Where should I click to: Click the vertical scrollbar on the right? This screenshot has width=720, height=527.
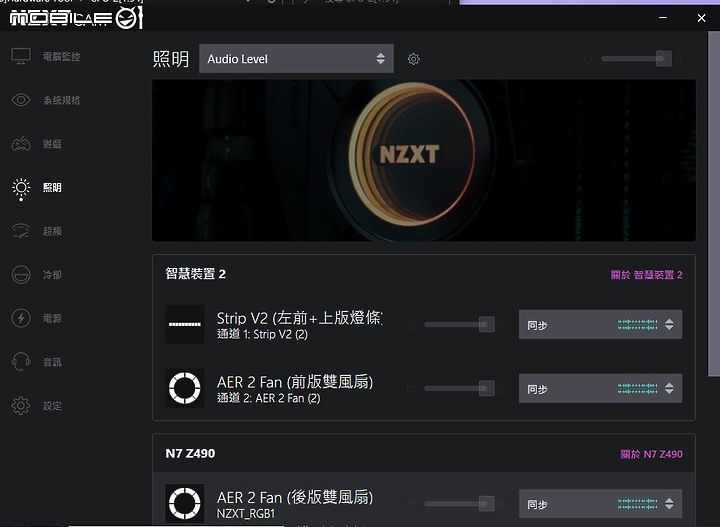[x=714, y=204]
